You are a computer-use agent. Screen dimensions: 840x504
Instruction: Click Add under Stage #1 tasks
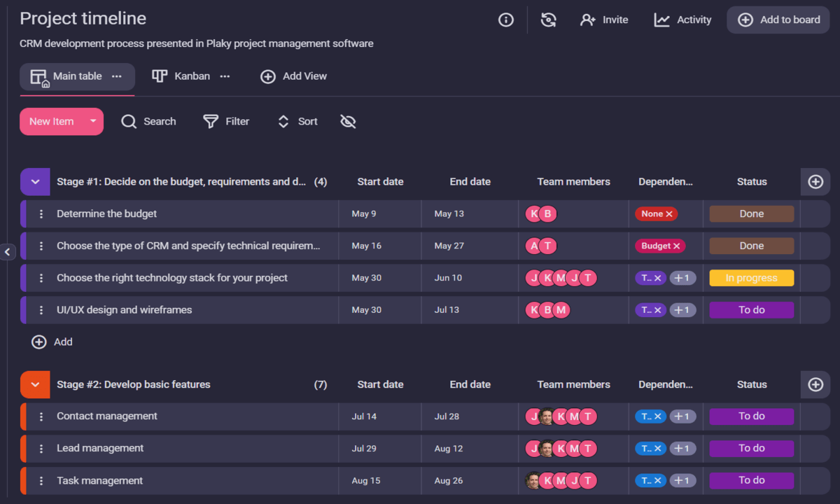point(53,342)
